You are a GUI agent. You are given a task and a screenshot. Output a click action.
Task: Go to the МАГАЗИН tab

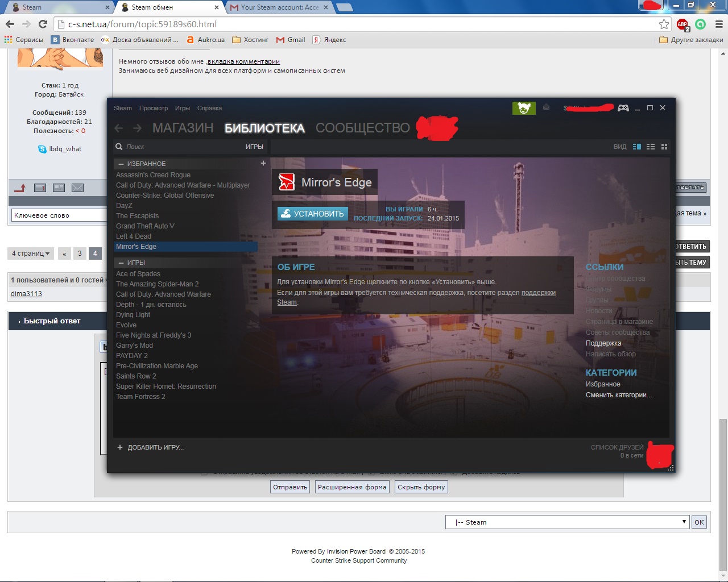click(x=183, y=128)
